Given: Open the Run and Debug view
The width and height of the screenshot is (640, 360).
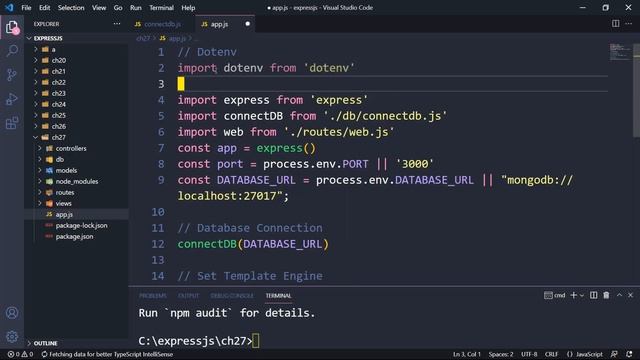Looking at the screenshot, I should (12, 99).
